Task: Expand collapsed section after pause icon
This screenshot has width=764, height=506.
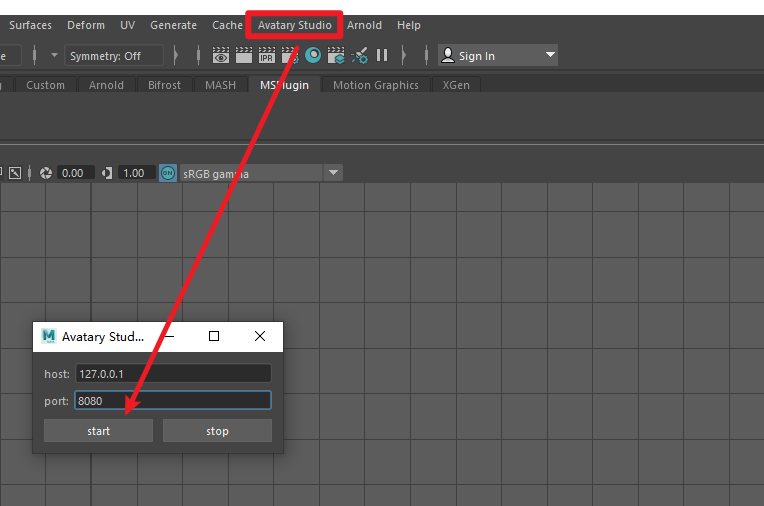Action: (x=403, y=55)
